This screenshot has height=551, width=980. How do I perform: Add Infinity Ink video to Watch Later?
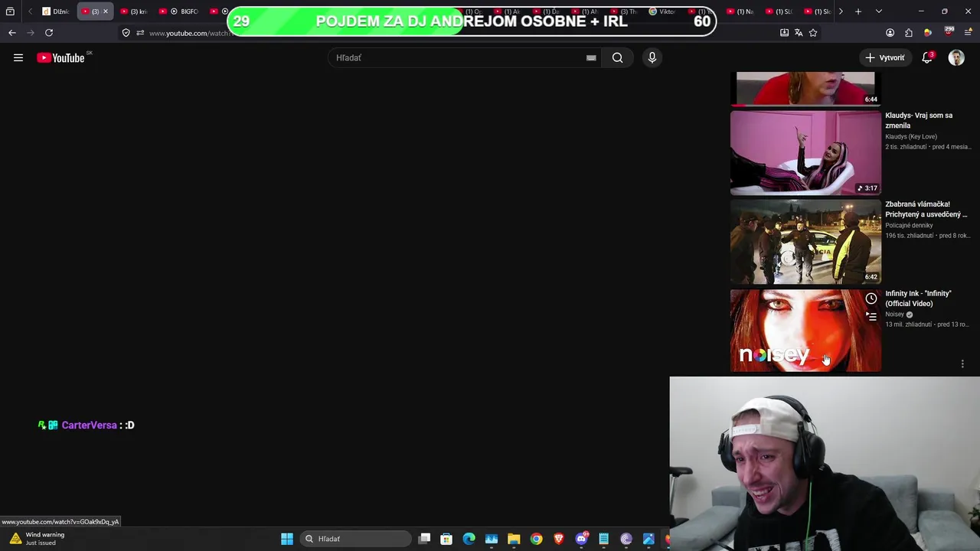[x=871, y=298]
